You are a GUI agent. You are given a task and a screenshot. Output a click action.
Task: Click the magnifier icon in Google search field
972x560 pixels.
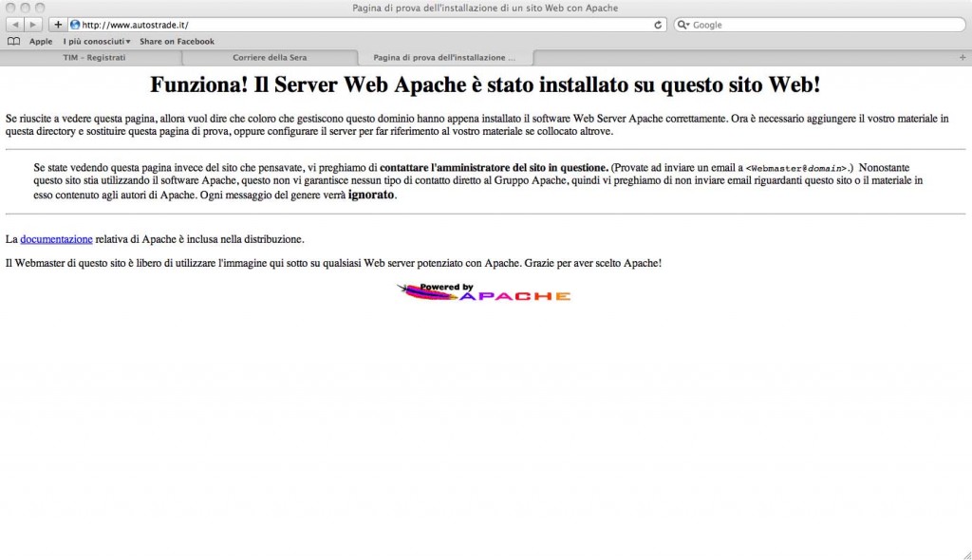[683, 25]
